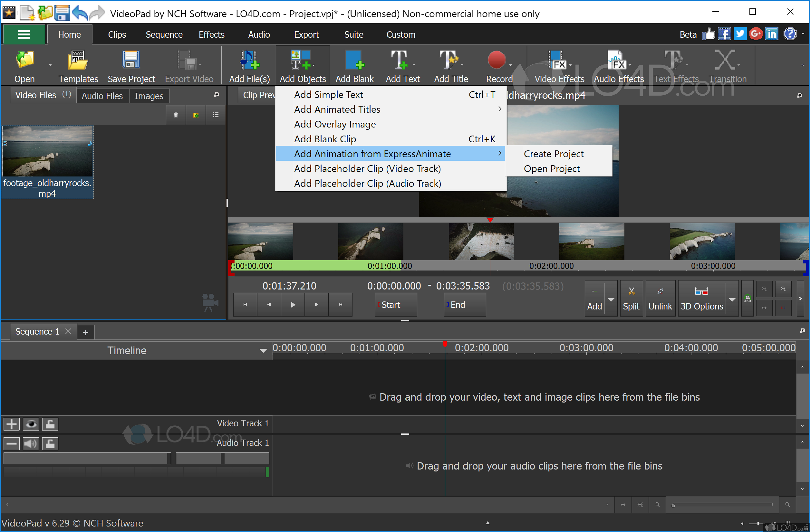Viewport: 810px width, 532px height.
Task: Select Add Overlay Image menu entry
Action: click(335, 125)
